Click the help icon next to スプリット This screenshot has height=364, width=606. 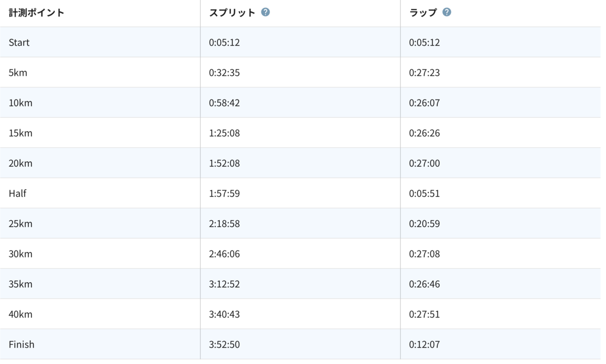[266, 13]
